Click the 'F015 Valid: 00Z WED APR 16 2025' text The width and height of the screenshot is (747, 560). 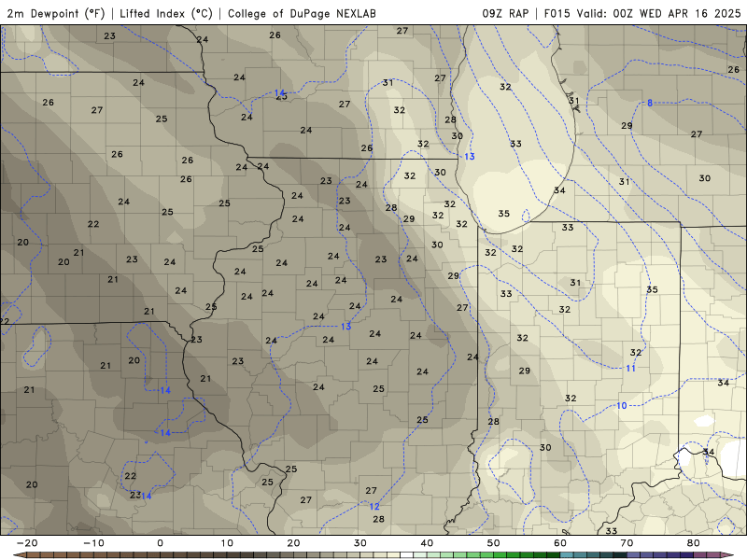click(x=642, y=13)
